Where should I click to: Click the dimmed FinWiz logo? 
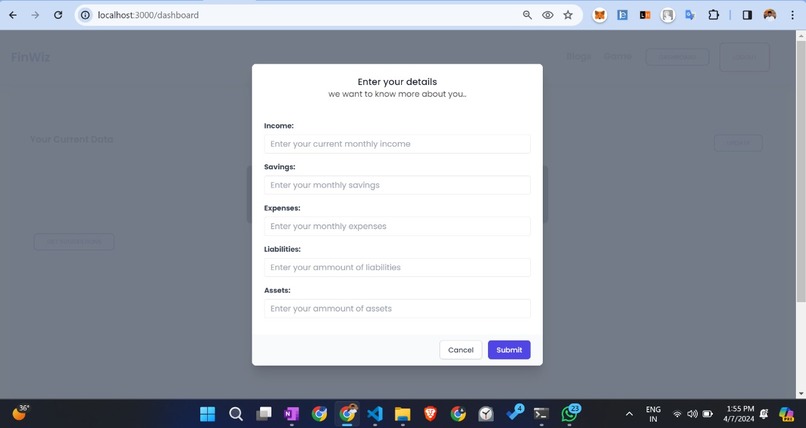coord(30,57)
